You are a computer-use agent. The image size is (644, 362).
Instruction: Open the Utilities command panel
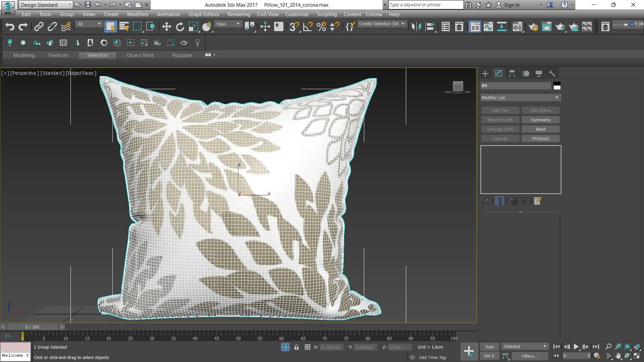pos(552,74)
